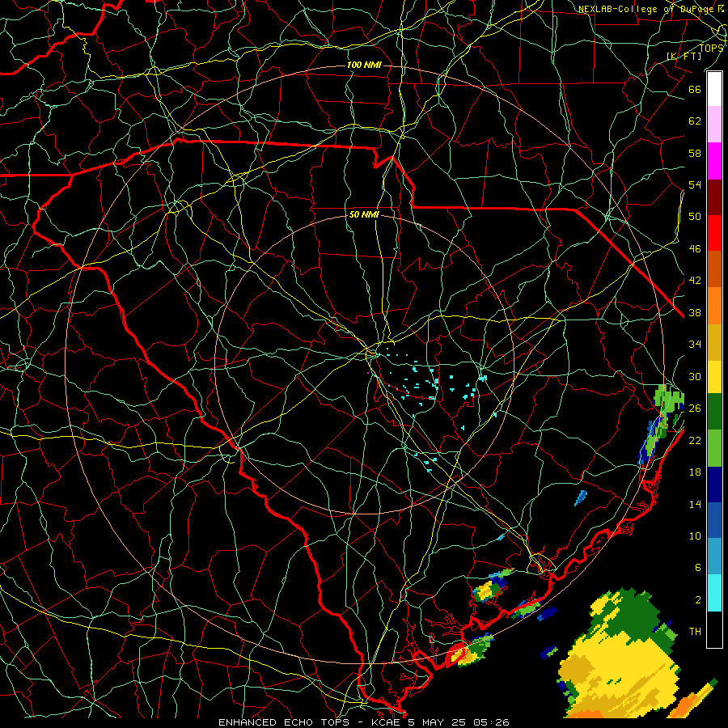Click the '5 MAY 25' date stamp
The width and height of the screenshot is (728, 728).
(x=438, y=722)
